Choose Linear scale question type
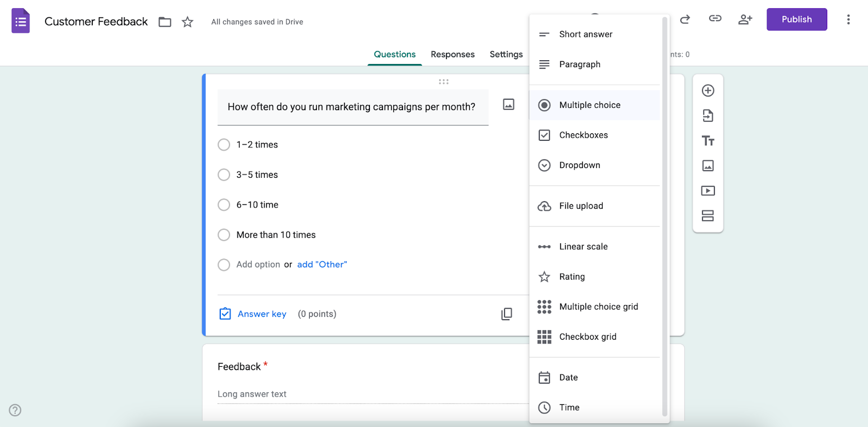Image resolution: width=868 pixels, height=427 pixels. [595, 247]
